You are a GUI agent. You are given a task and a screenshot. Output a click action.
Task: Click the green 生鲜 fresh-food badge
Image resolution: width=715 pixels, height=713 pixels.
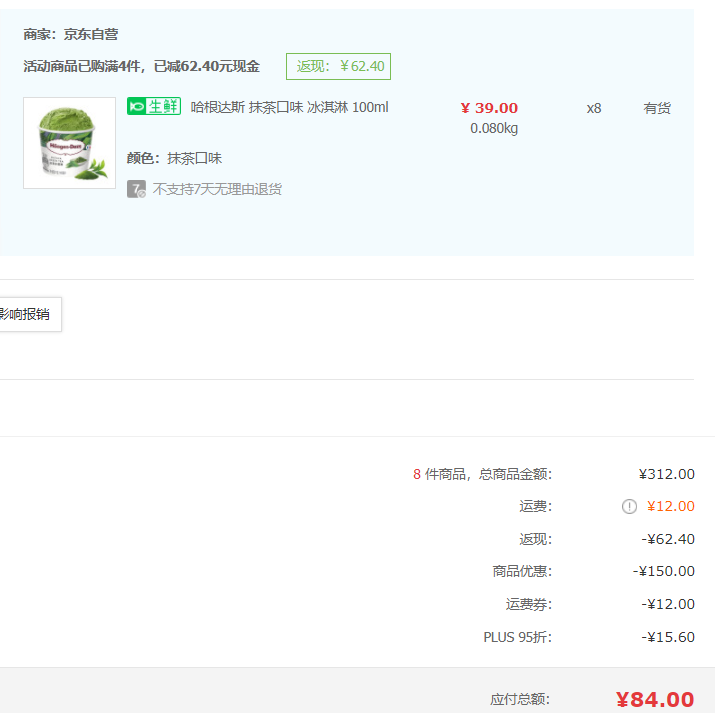click(x=154, y=106)
